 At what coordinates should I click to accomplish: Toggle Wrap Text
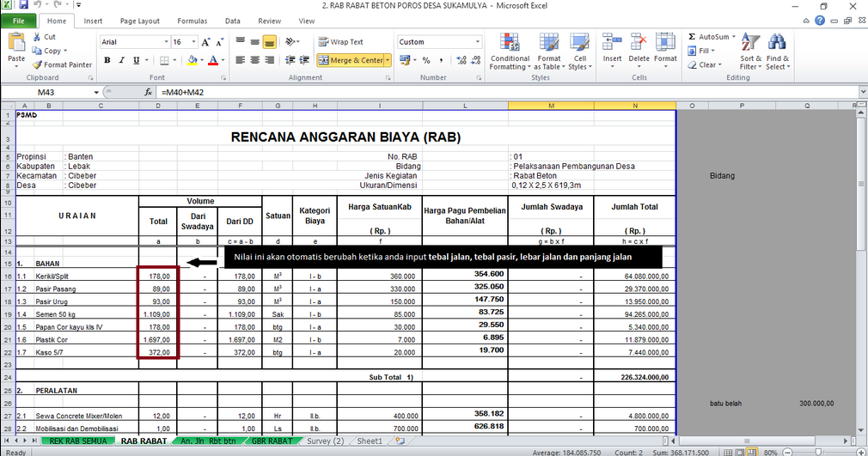pos(340,42)
